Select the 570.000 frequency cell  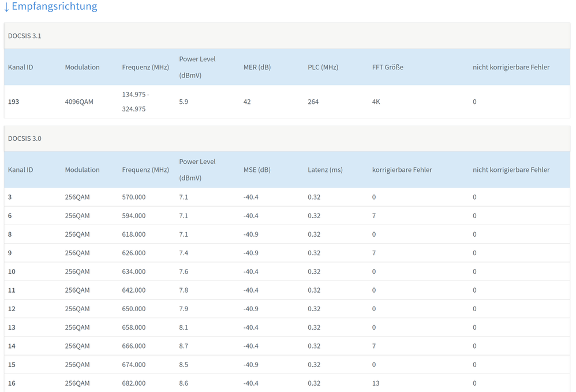(x=134, y=197)
